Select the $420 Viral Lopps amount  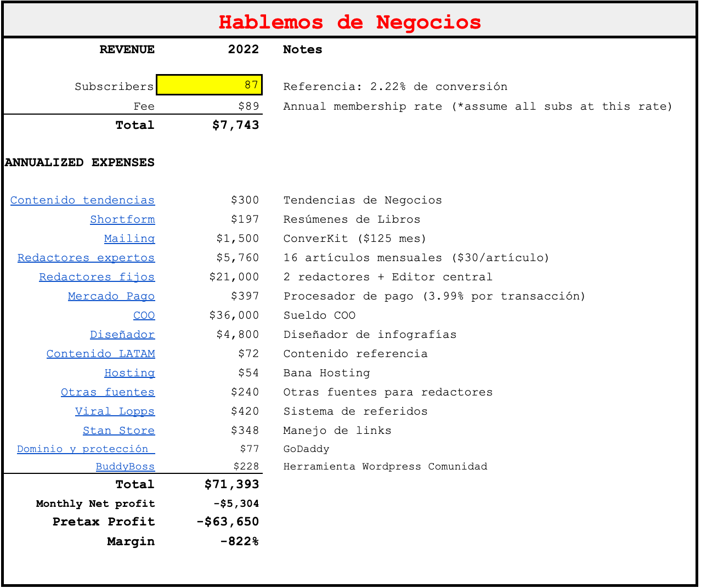[245, 411]
